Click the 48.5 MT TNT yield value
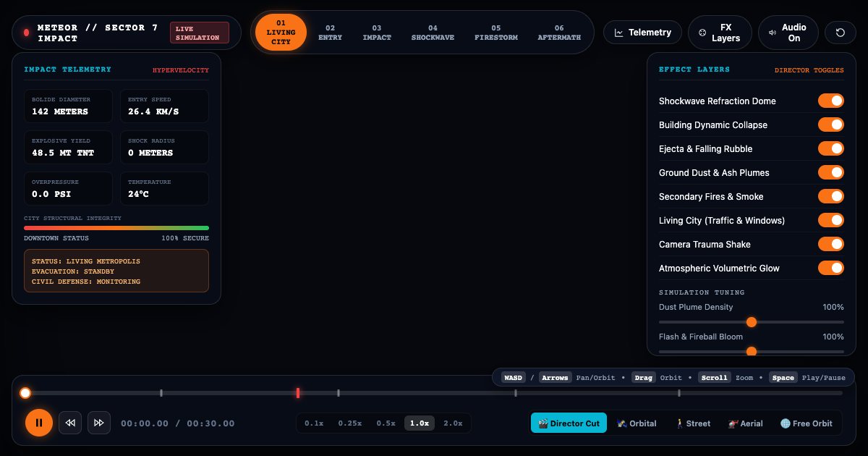868x456 pixels. click(63, 153)
